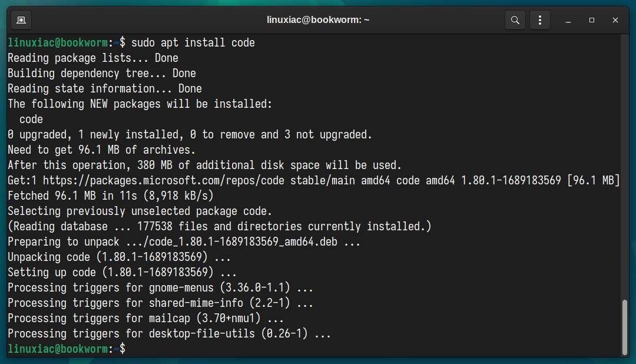Open the terminal search
636x364 pixels.
point(515,19)
